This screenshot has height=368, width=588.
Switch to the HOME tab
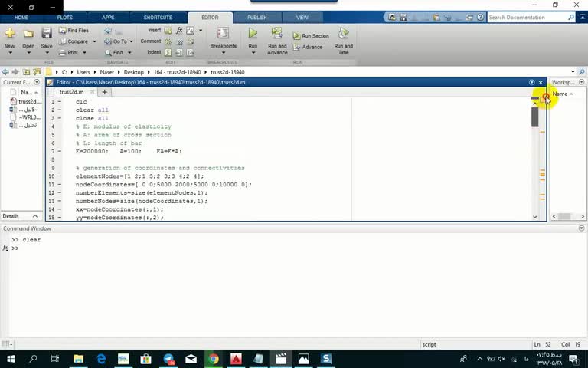(x=21, y=18)
